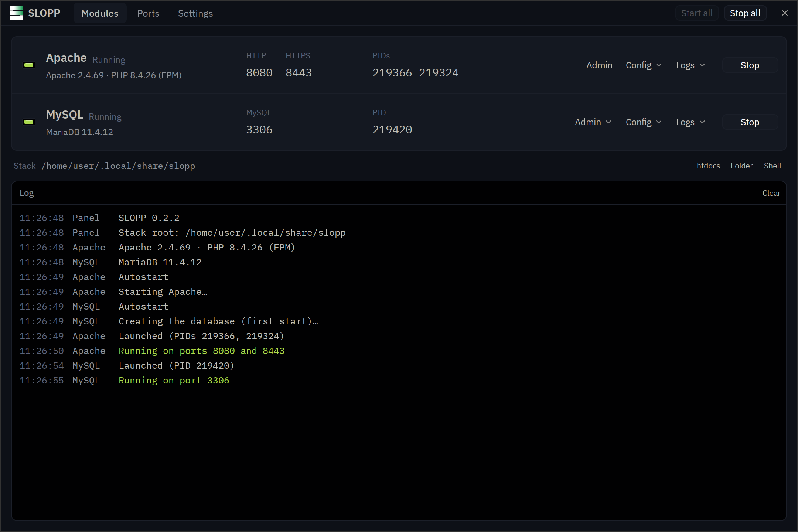Expand the Apache Config dropdown
The width and height of the screenshot is (798, 532).
[x=644, y=65]
